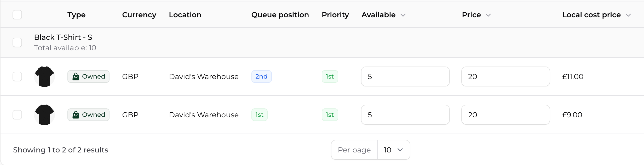The image size is (644, 165).
Task: Click the £11.00 local cost price value
Action: coord(572,76)
